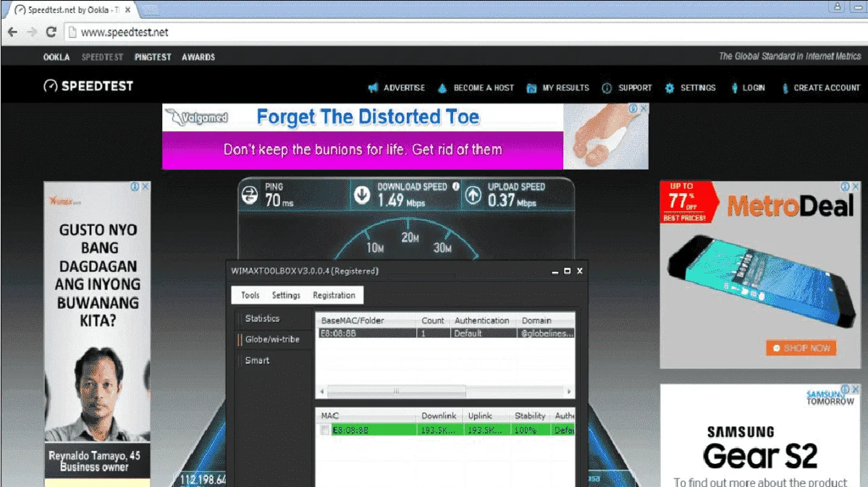This screenshot has width=868, height=487.
Task: Close the MetroDeal ad
Action: [856, 187]
